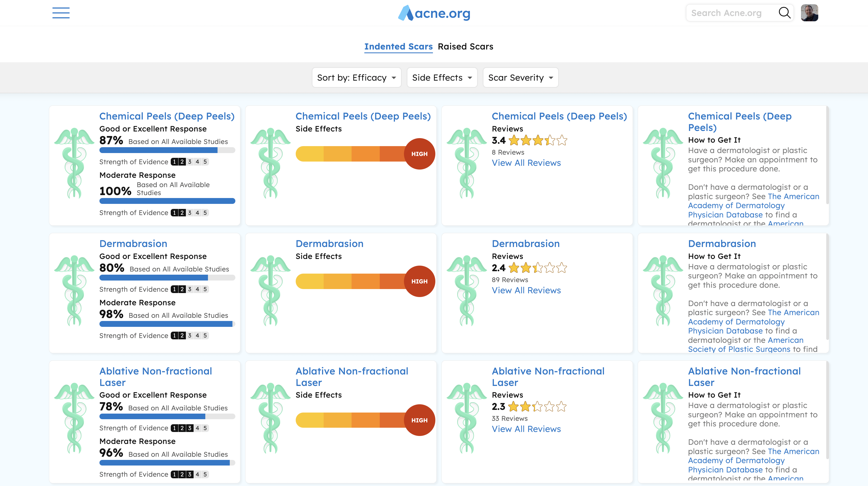Open Ablative Non-fractional Laser title in Side Effects card

point(352,377)
